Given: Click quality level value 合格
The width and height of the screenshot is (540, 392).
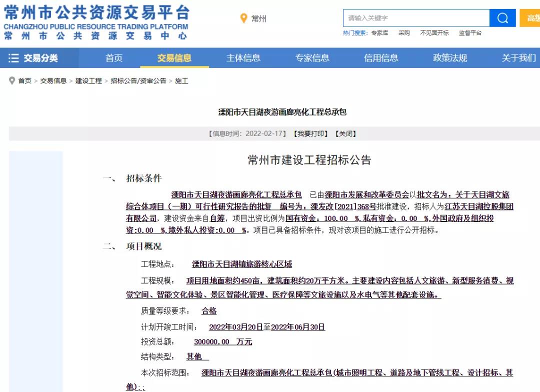Looking at the screenshot, I should tap(209, 311).
